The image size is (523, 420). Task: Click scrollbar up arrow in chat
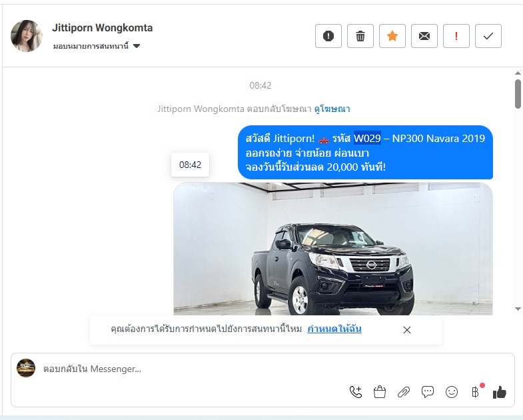518,73
